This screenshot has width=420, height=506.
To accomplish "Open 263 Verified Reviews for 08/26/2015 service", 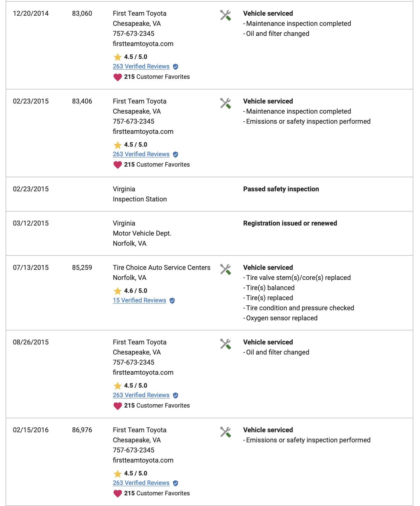I will pos(141,395).
